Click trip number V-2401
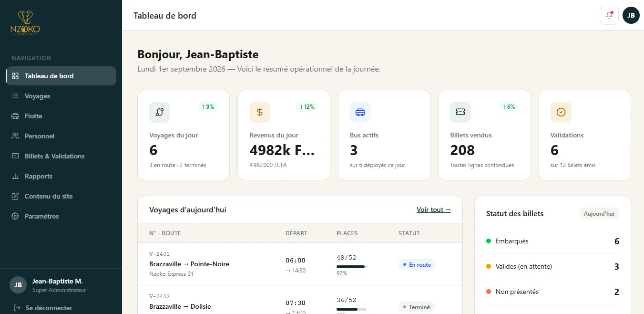Screen dimensions: 644x314 159,254
